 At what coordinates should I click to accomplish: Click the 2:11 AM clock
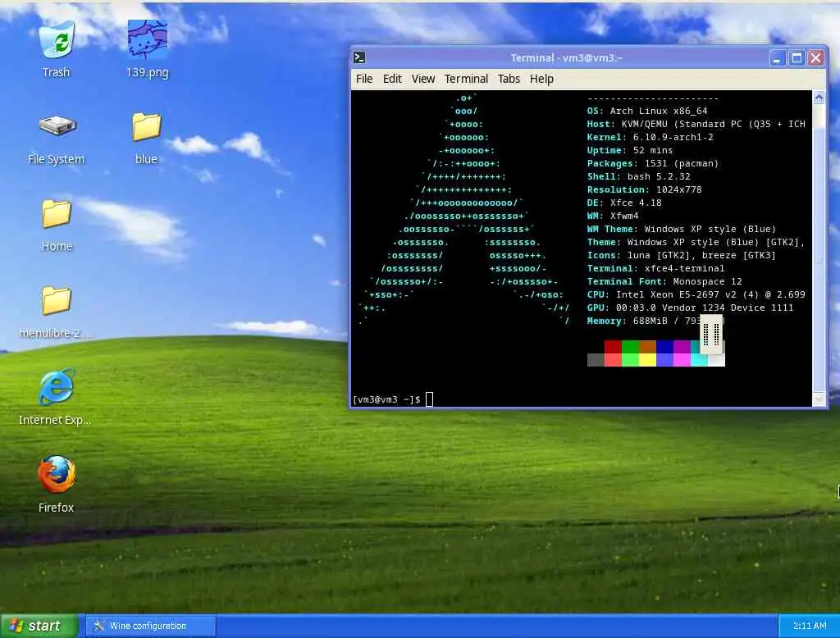pyautogui.click(x=810, y=626)
